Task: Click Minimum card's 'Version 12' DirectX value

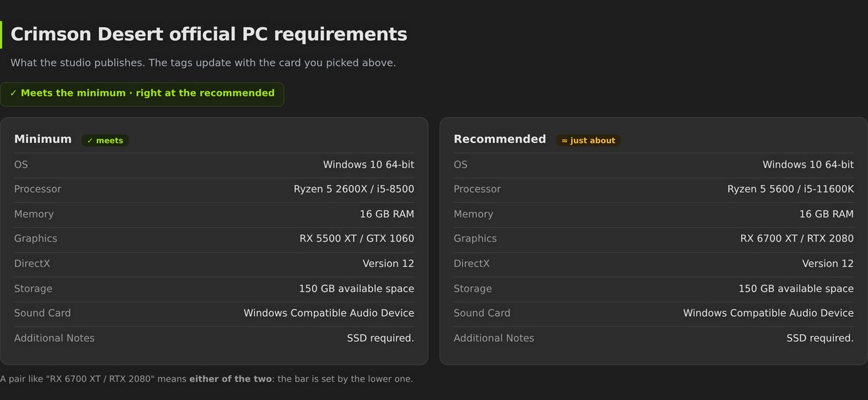Action: pos(388,264)
